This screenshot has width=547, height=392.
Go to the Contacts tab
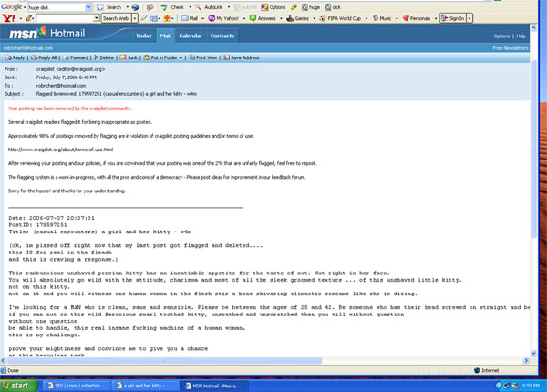click(x=222, y=36)
